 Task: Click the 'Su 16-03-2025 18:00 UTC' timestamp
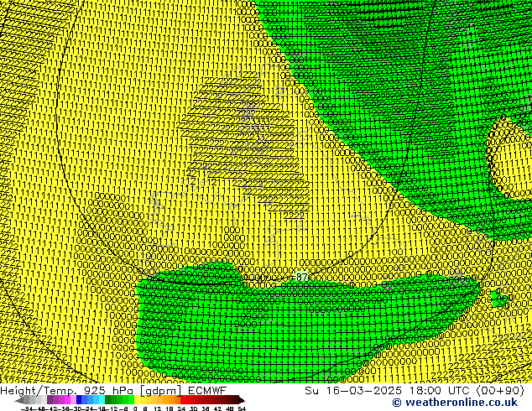pos(387,390)
